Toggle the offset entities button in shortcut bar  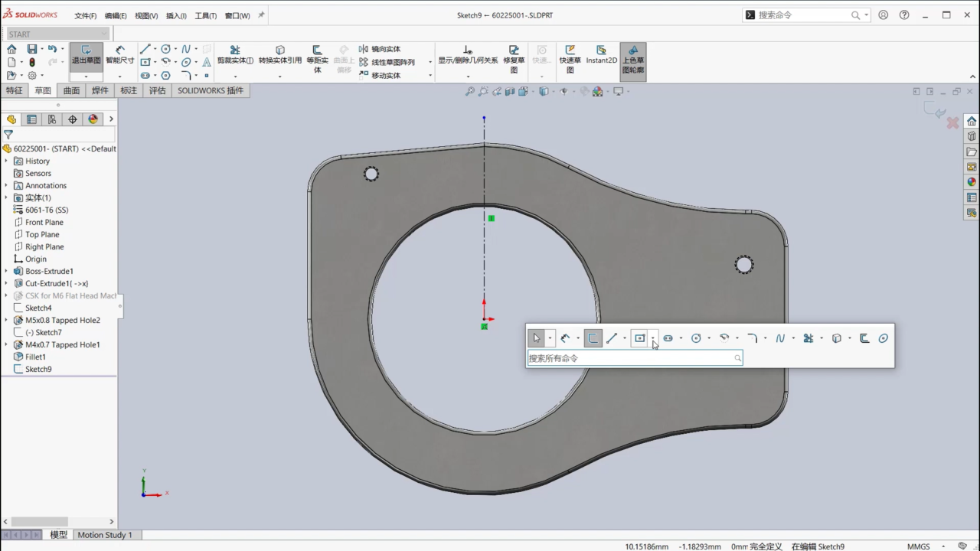[x=864, y=338]
